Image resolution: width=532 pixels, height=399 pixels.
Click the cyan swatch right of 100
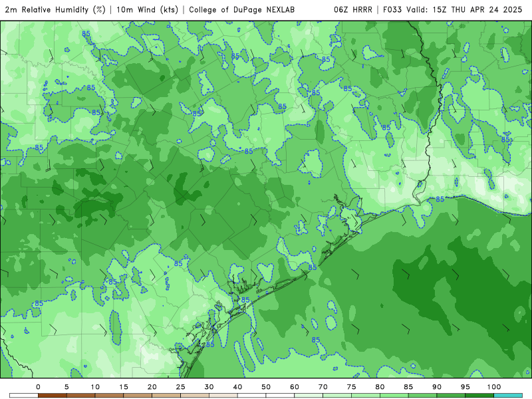point(508,396)
